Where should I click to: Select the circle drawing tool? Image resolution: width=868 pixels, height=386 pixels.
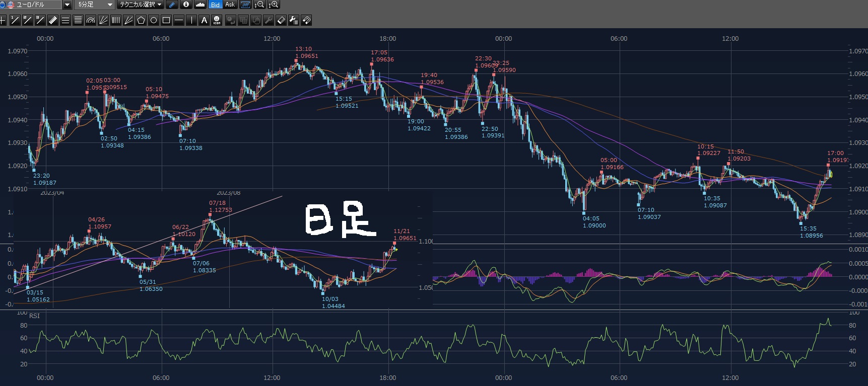(154, 20)
